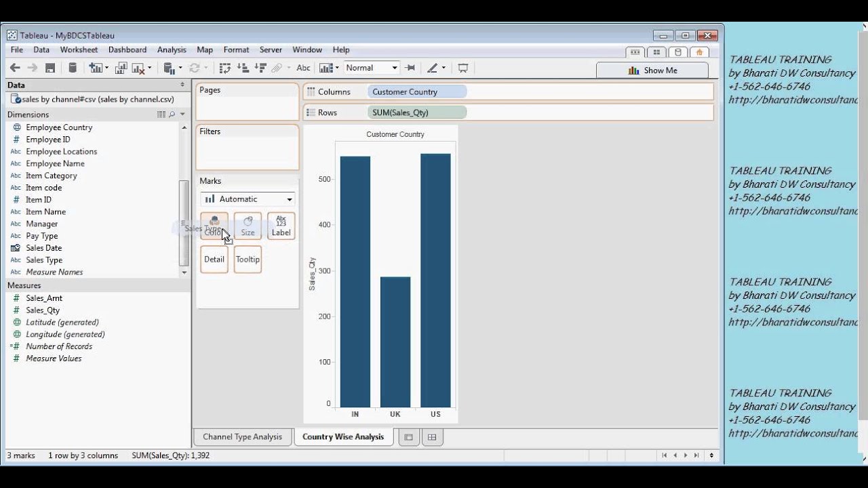Open the Auto Updates dropdown arrow
This screenshot has height=488, width=868.
point(180,68)
